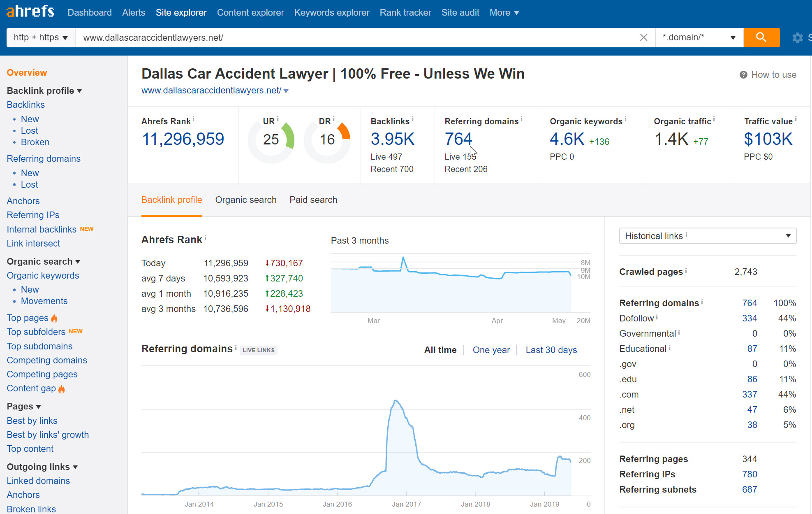The width and height of the screenshot is (812, 514).
Task: Click the 87 Educational domains value
Action: point(752,349)
